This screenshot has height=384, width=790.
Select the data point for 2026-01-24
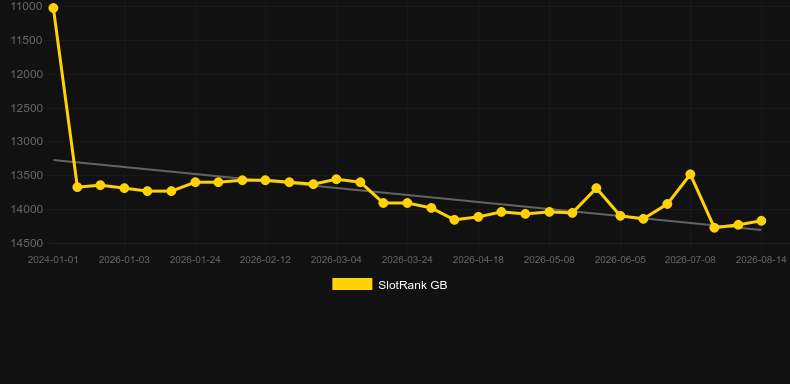(x=195, y=182)
